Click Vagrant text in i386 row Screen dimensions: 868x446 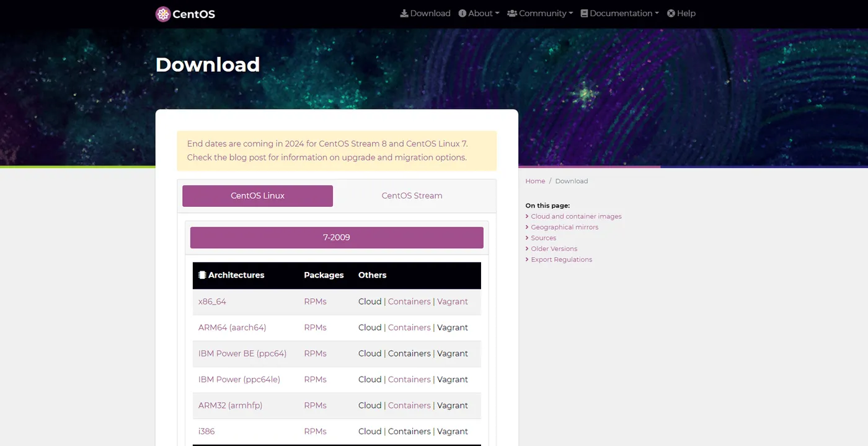[453, 432]
